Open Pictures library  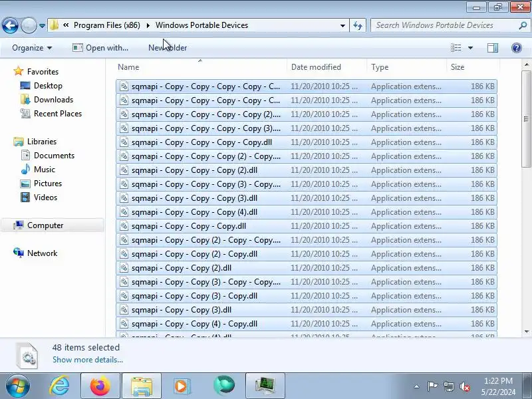pos(48,184)
